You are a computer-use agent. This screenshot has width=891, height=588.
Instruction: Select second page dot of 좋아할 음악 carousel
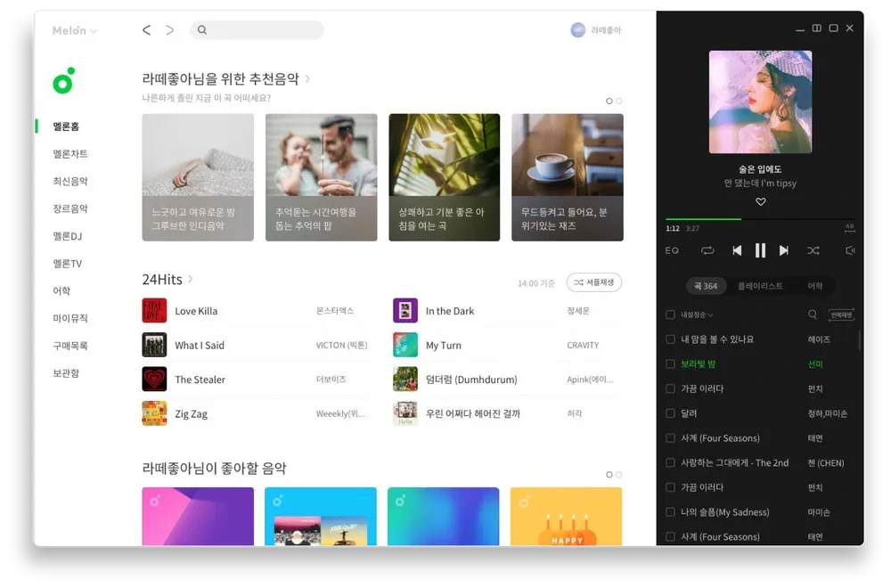[x=619, y=474]
